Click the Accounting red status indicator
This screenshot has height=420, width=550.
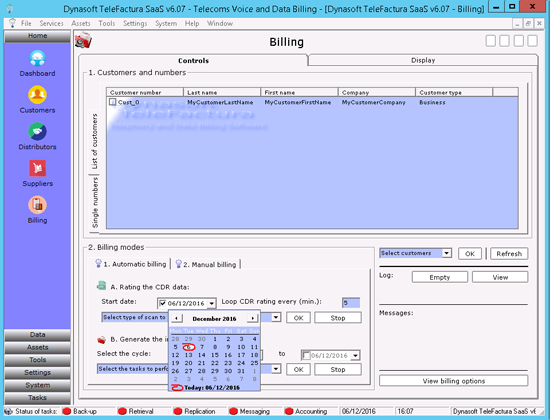coord(289,411)
